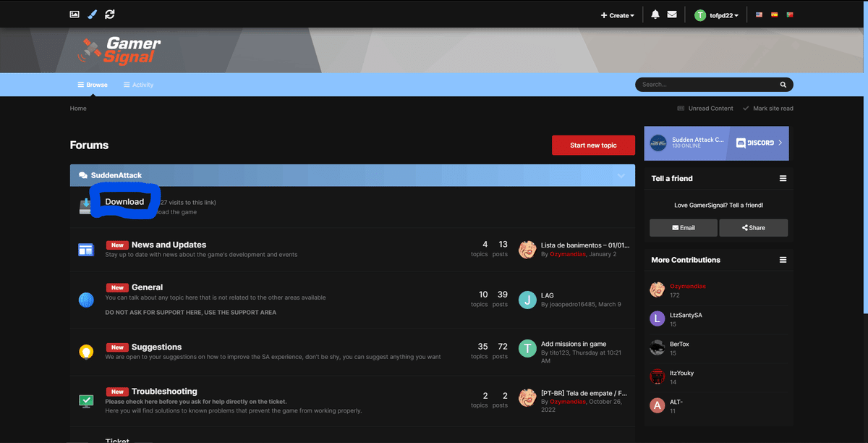868x443 pixels.
Task: Open News and Updates forum
Action: (169, 245)
